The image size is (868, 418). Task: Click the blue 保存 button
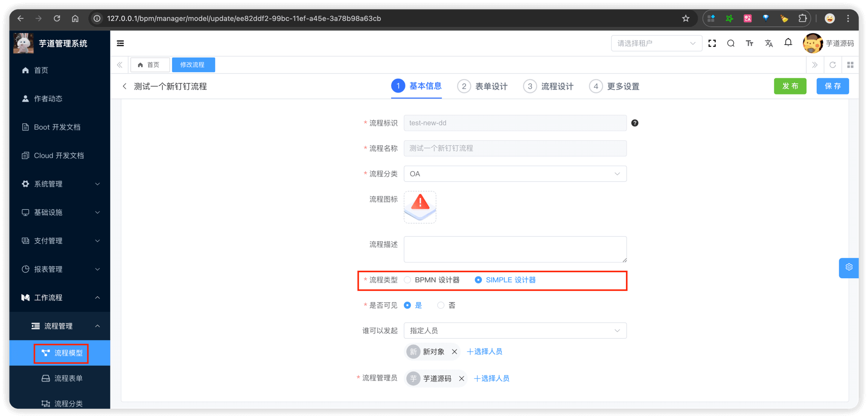[832, 86]
